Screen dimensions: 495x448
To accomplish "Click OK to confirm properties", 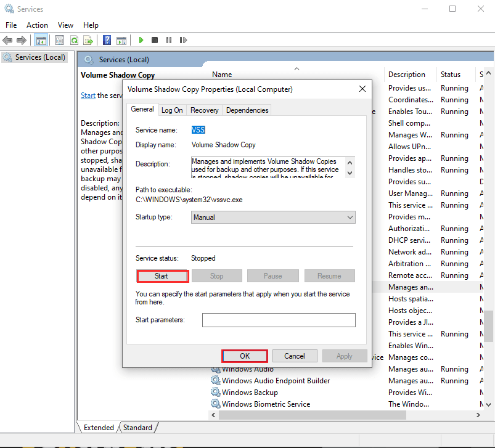I will 245,356.
